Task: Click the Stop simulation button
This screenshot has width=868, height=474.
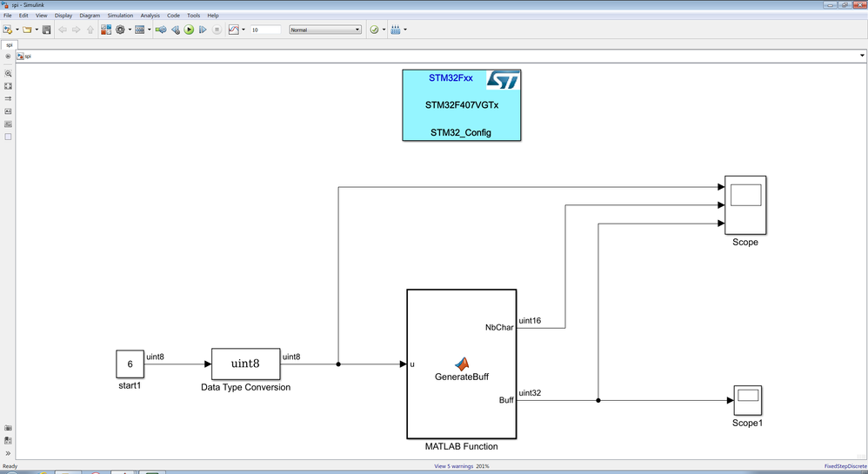Action: pos(217,30)
